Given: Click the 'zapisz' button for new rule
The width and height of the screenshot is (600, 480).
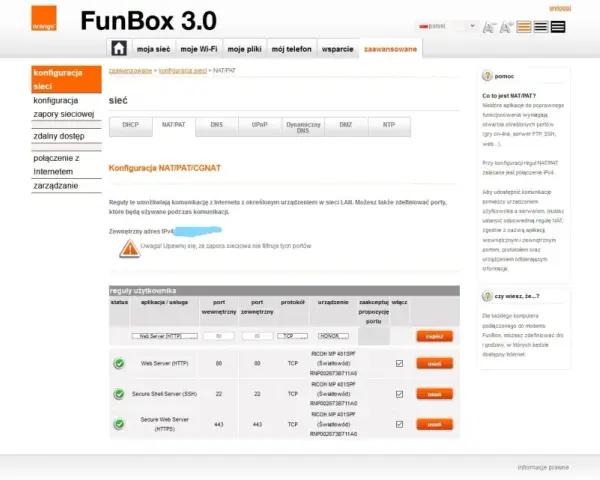Looking at the screenshot, I should [x=435, y=336].
